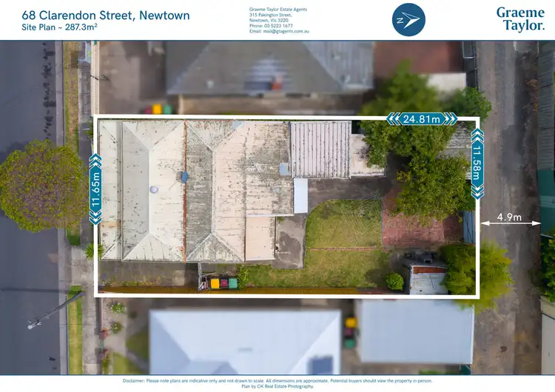This screenshot has height=392, width=555.
Task: Click the 68 Clarendon Street, Newtown title
Action: 105,15
